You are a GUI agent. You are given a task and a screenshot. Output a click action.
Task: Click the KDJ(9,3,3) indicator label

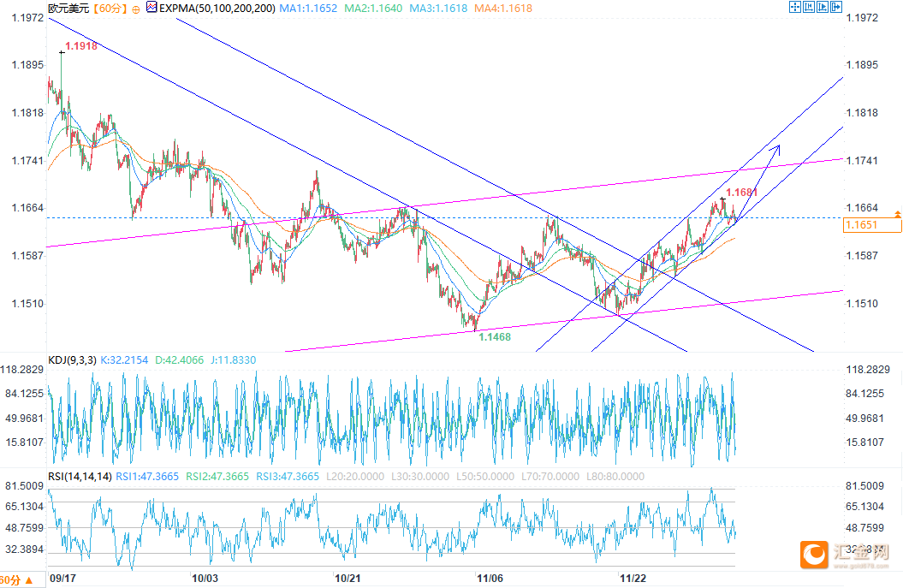pyautogui.click(x=72, y=360)
